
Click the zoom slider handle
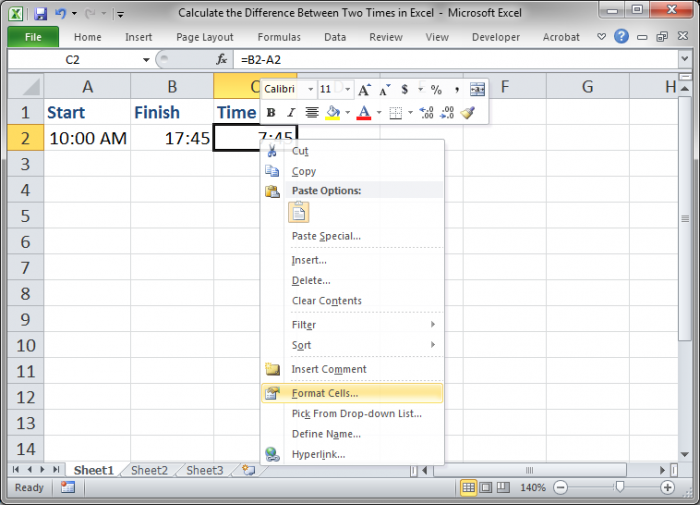pos(620,487)
